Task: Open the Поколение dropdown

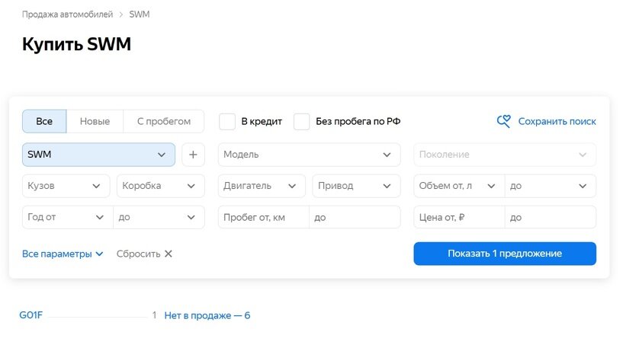Action: (x=505, y=155)
